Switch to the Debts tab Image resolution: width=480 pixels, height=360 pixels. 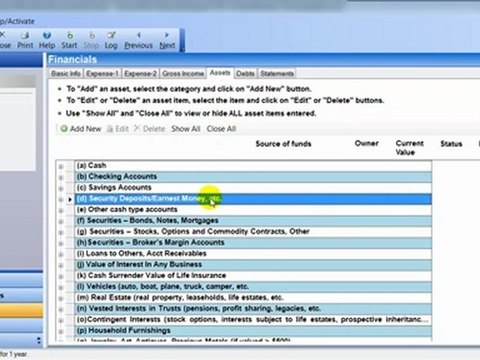(x=245, y=73)
